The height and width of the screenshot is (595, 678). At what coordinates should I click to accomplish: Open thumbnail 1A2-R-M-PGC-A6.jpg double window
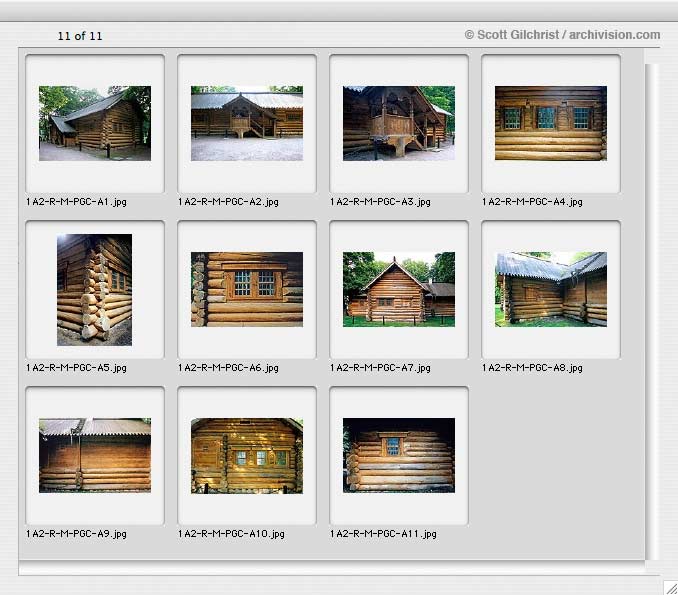[247, 289]
